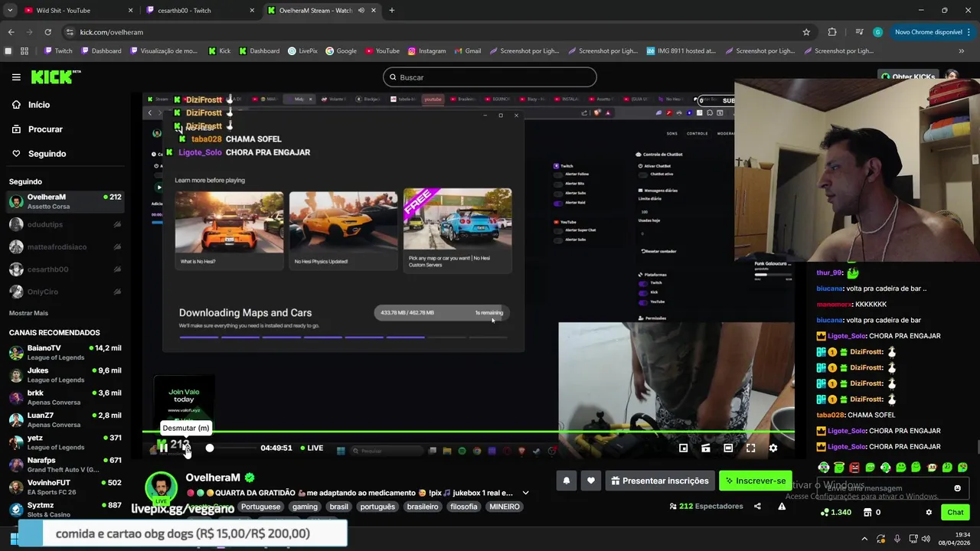980x551 pixels.
Task: Jump to LIVE in the player
Action: [312, 448]
